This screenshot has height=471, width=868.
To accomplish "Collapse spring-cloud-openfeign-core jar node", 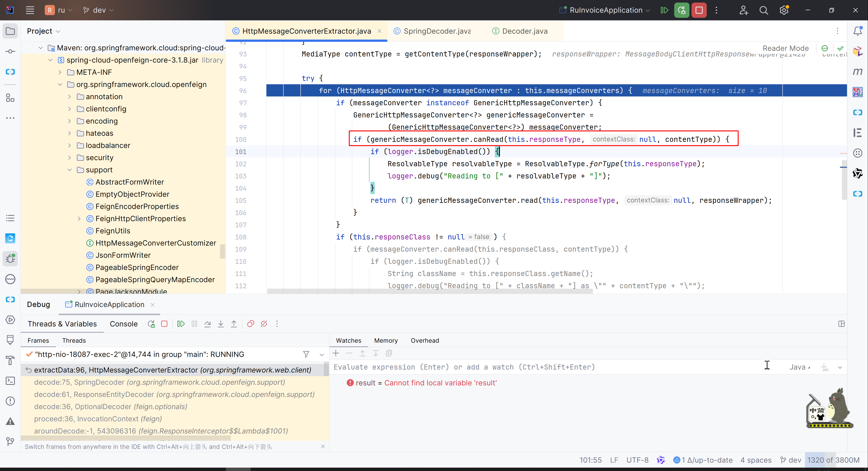I will pos(50,60).
